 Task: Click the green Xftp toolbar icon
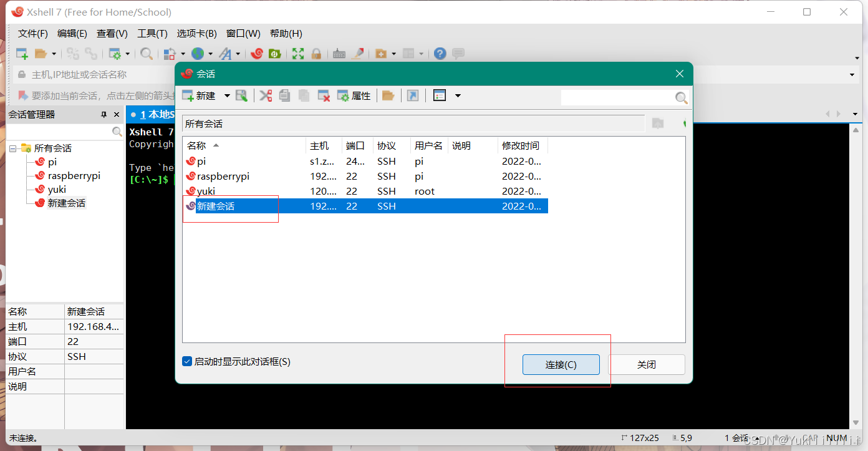pos(274,54)
